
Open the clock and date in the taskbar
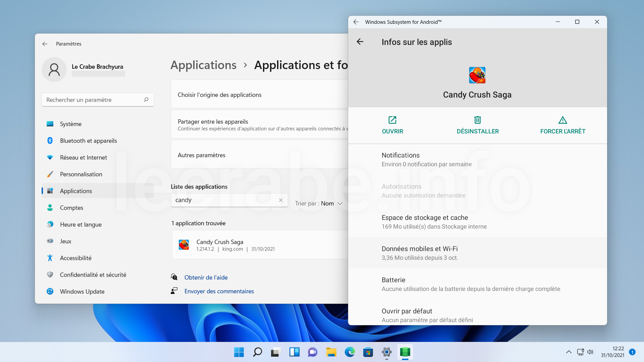pos(612,352)
